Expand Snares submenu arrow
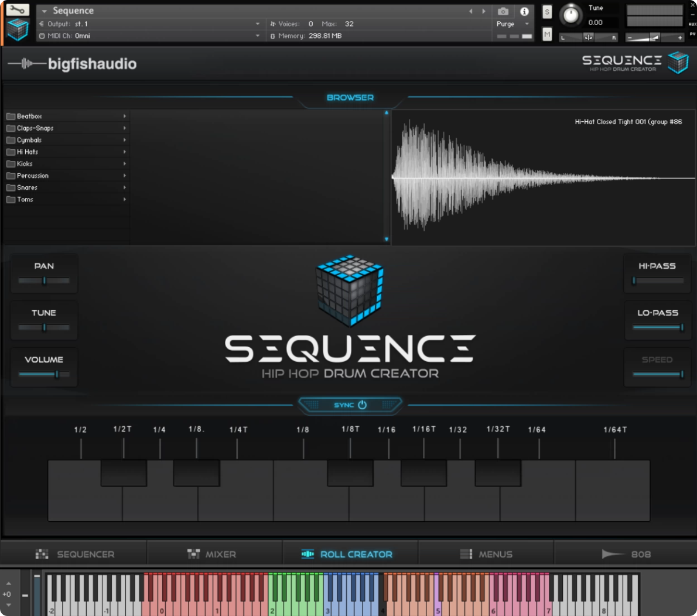 pyautogui.click(x=124, y=188)
